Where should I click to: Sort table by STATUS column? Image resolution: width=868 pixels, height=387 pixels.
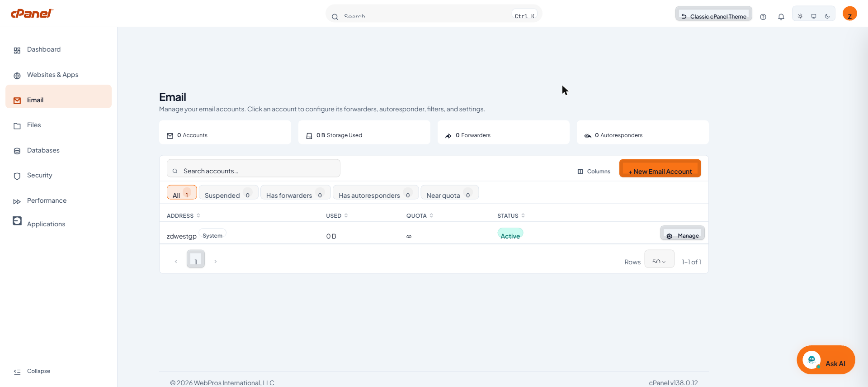click(x=511, y=216)
